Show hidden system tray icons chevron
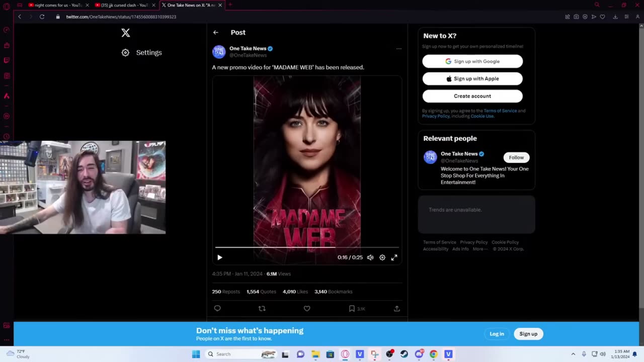This screenshot has width=644, height=362. tap(573, 354)
